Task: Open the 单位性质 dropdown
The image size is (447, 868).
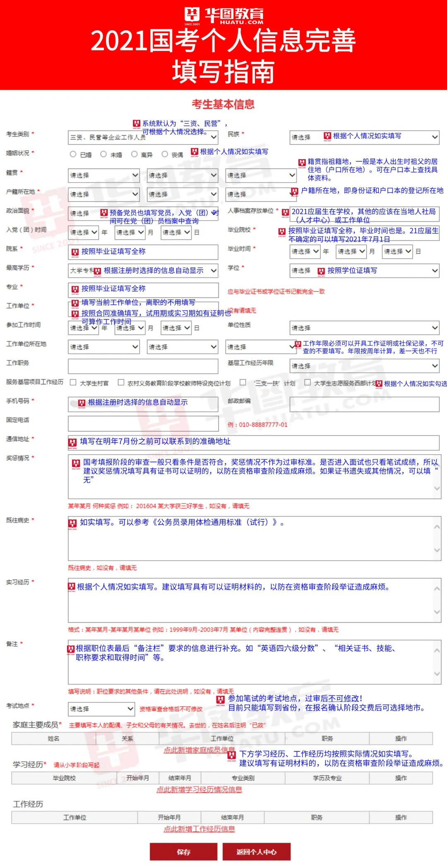Action: coord(364,328)
